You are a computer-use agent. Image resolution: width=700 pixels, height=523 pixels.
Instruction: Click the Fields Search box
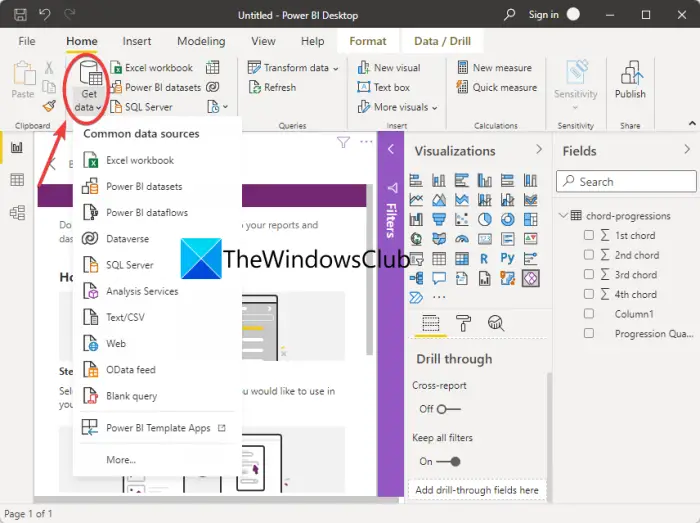click(x=626, y=181)
